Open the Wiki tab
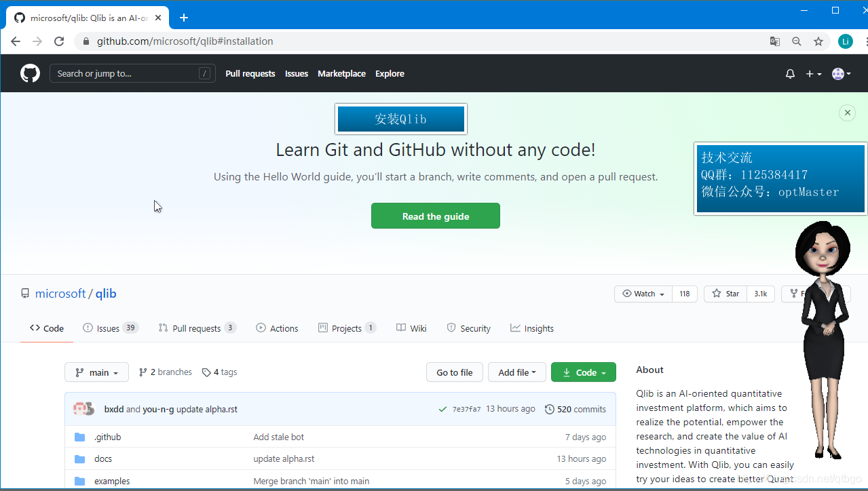Viewport: 868px width, 491px height. click(411, 328)
